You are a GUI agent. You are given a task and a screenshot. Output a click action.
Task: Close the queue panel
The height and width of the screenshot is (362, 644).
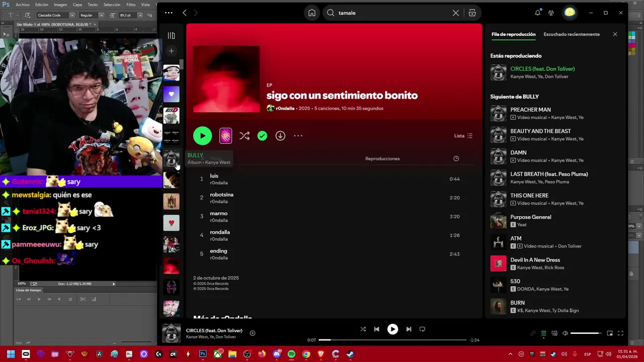(615, 34)
